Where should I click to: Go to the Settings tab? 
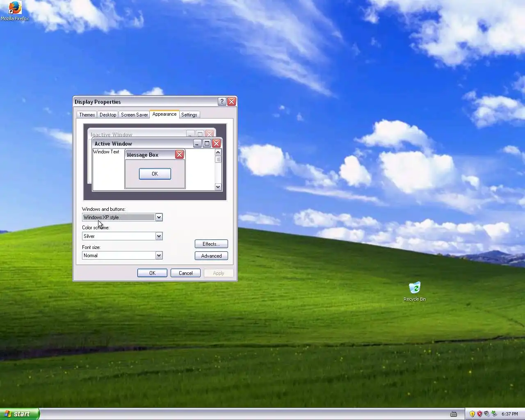[x=189, y=115]
